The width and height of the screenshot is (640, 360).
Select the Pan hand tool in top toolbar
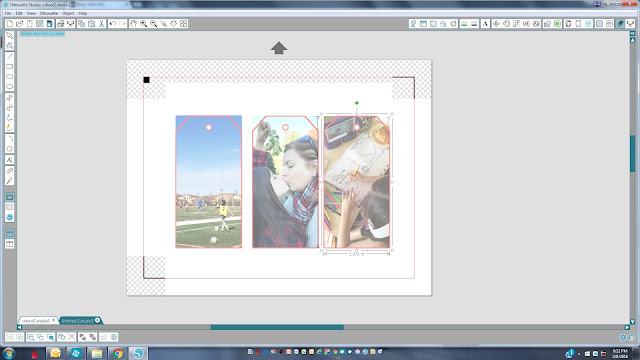pos(133,24)
